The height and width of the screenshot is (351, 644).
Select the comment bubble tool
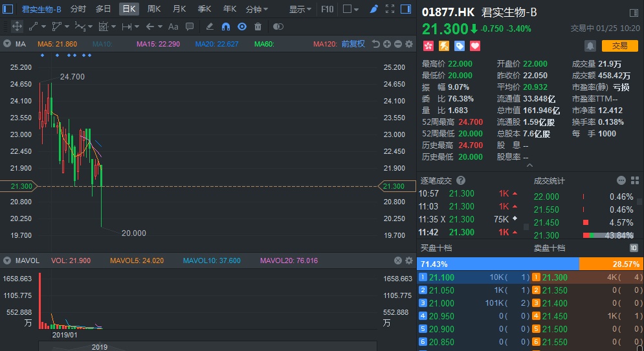(x=190, y=27)
